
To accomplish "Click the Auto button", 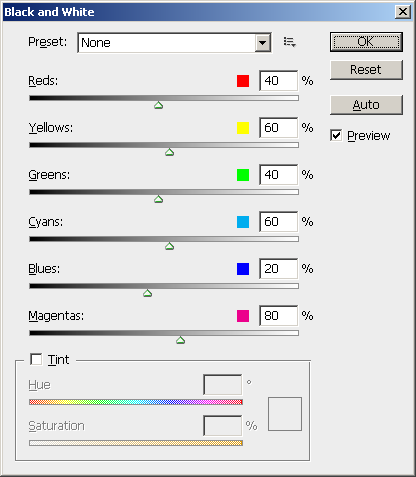I will pyautogui.click(x=366, y=105).
